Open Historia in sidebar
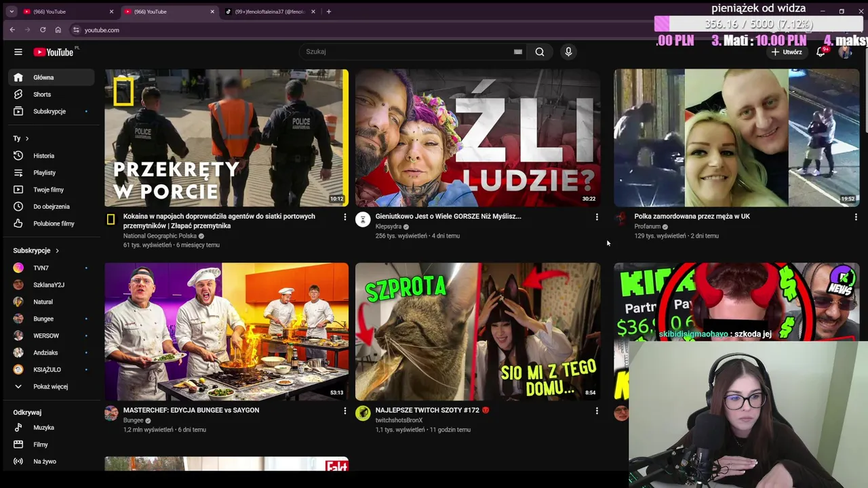 coord(52,156)
